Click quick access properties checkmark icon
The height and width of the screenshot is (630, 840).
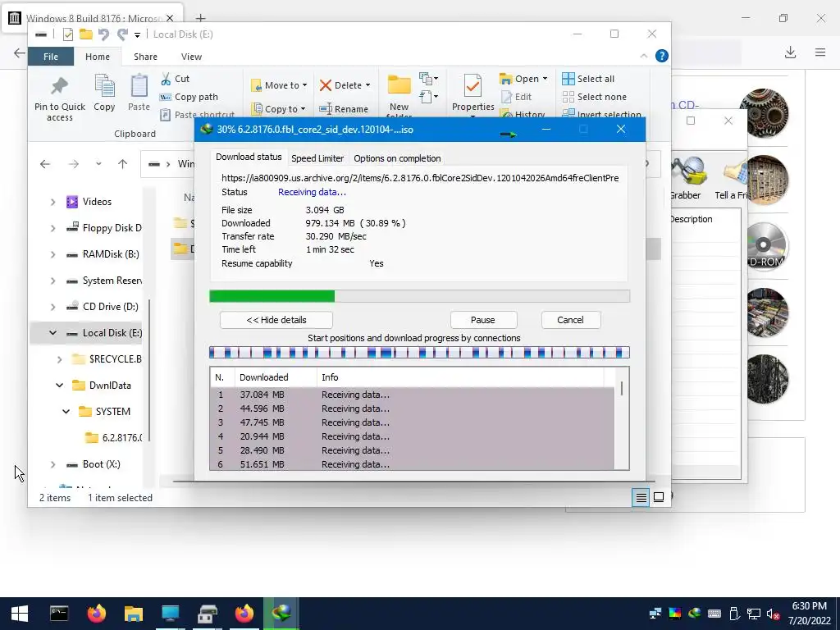67,34
